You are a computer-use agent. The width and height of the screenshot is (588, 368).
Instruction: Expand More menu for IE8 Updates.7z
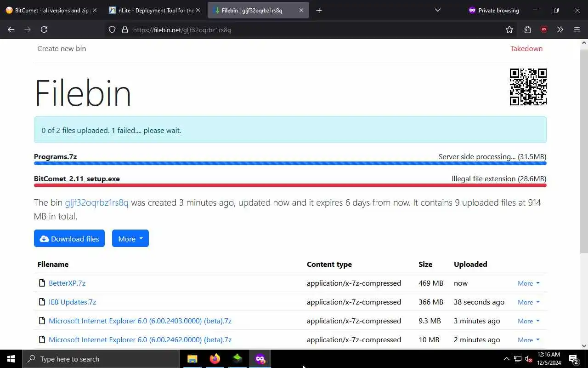point(529,302)
